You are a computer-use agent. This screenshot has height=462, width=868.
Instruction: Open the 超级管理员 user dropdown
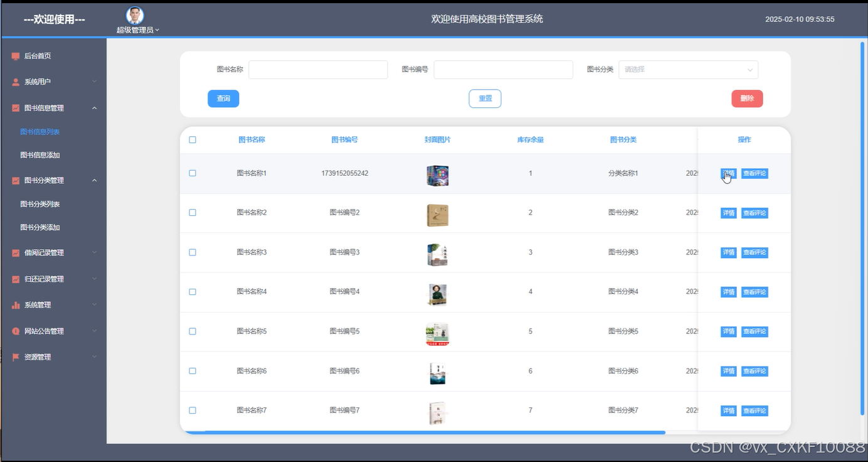(x=138, y=30)
